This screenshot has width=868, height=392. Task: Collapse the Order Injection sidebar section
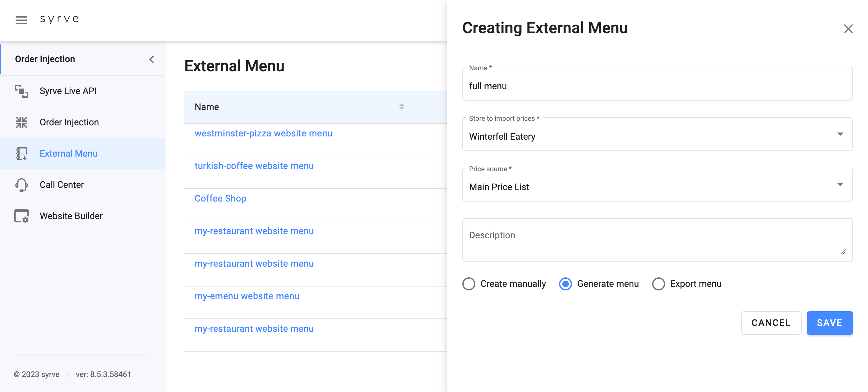point(152,59)
